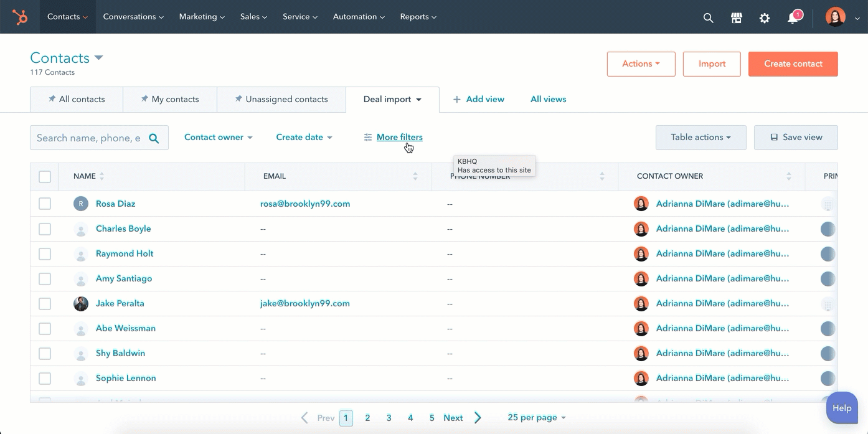
Task: Select the Shy Baldwin row checkbox
Action: coord(45,353)
